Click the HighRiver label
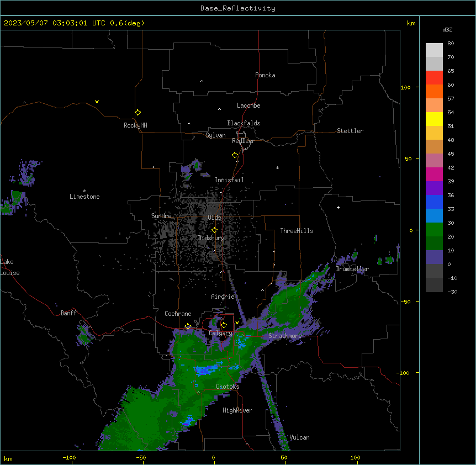476x465 pixels. tap(237, 410)
